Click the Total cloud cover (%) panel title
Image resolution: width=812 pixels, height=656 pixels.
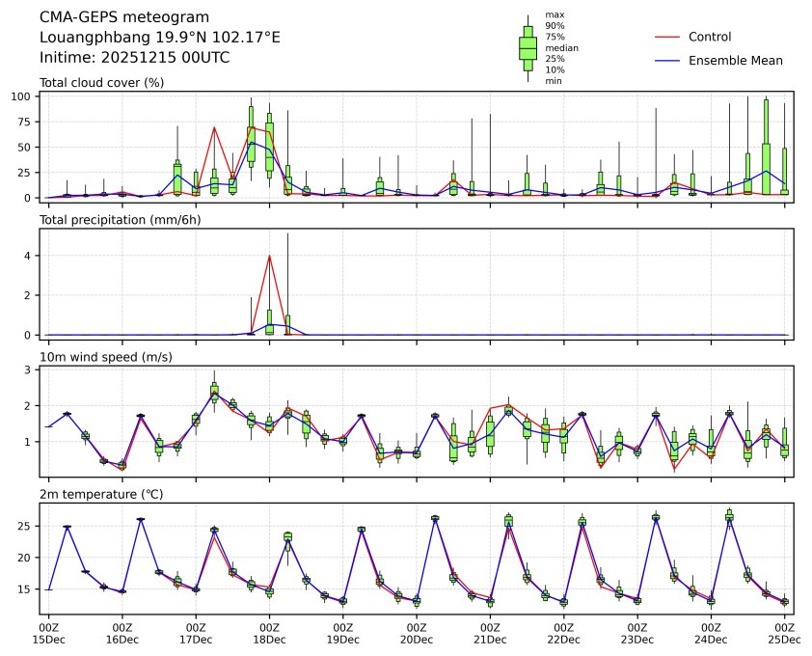[101, 82]
